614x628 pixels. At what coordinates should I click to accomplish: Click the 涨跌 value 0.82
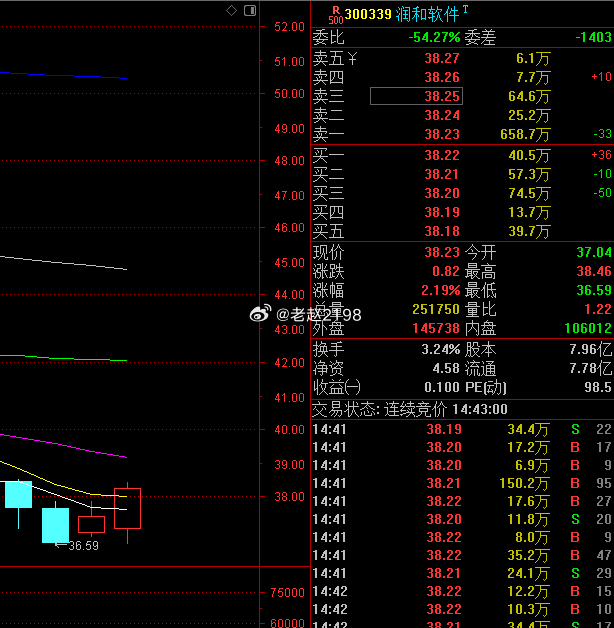(x=445, y=272)
